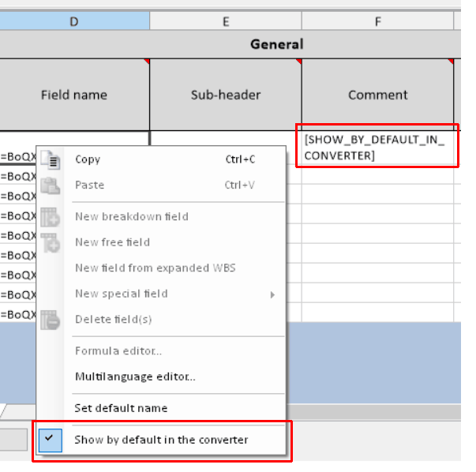Select Copy from the context menu

(x=87, y=159)
